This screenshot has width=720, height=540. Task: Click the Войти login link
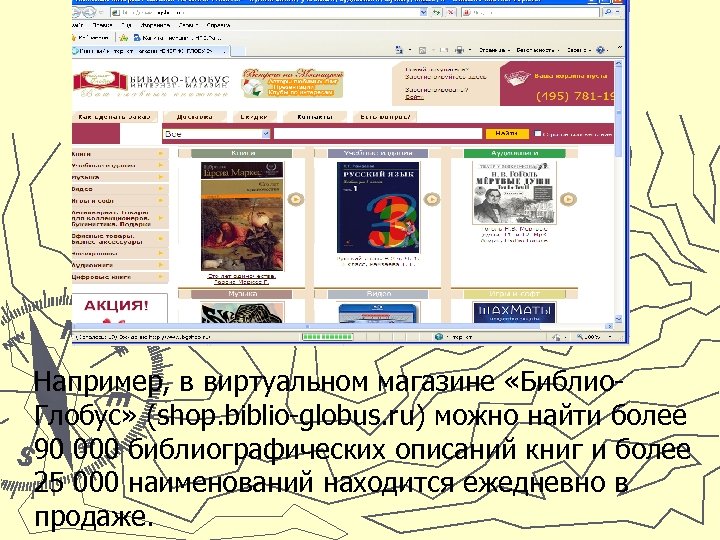tap(414, 97)
